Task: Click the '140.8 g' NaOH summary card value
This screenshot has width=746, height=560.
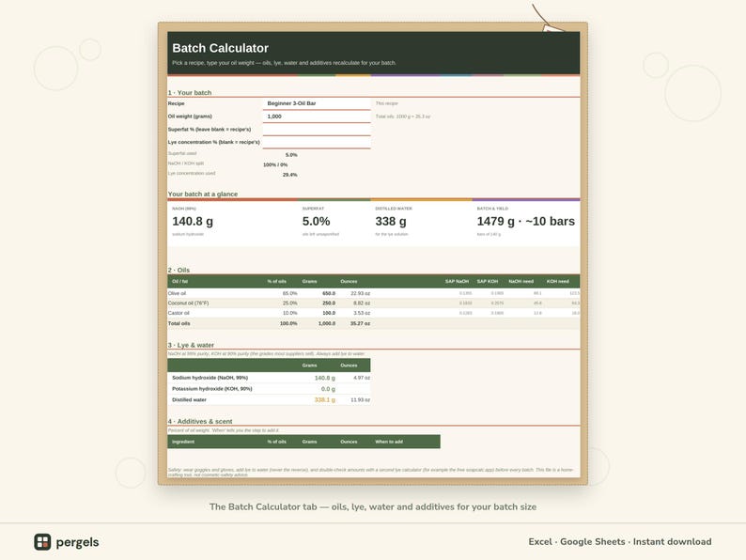Action: (x=193, y=221)
